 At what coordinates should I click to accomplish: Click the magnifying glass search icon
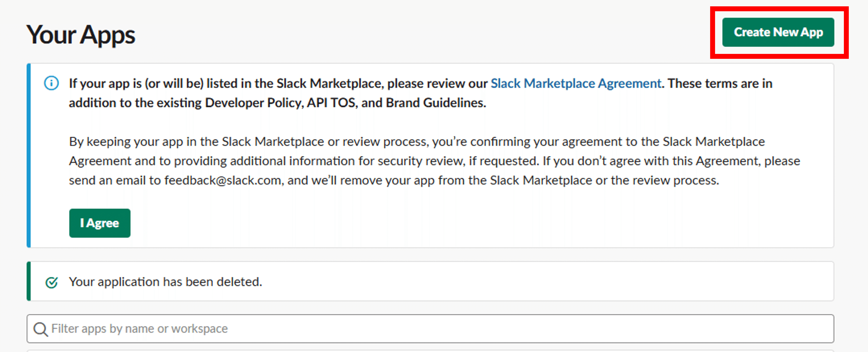[41, 329]
